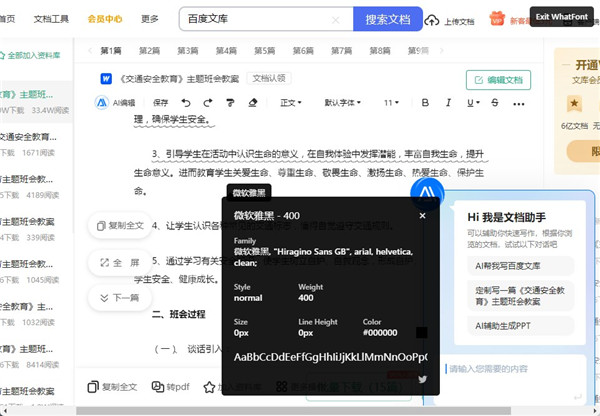Select the AI帮我写百度文库 suggestion
The image size is (600, 416).
click(520, 266)
